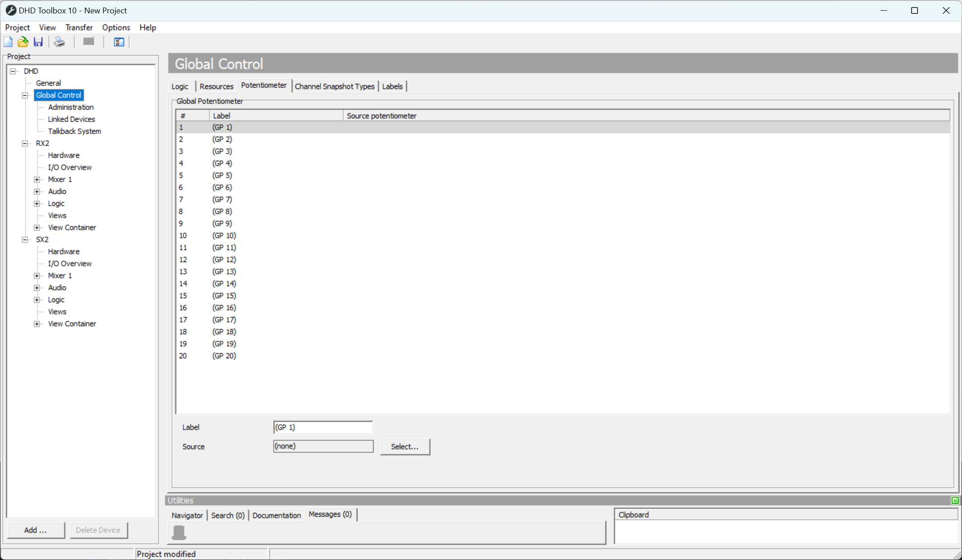Click the Print toolbar icon

tap(59, 42)
